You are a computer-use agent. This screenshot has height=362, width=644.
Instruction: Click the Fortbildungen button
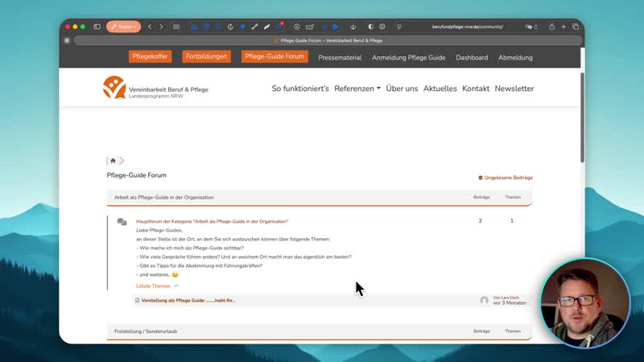pos(207,57)
